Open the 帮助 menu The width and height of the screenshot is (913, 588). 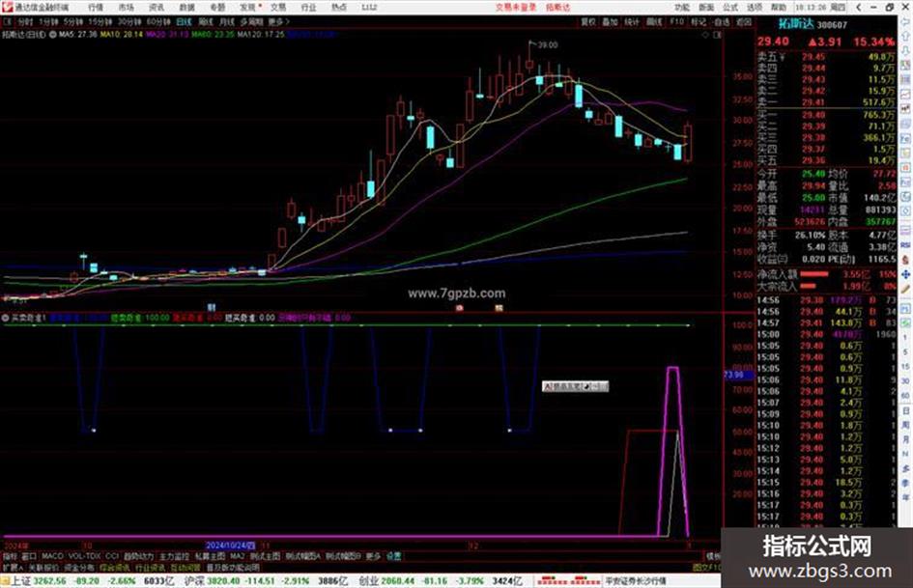click(x=779, y=7)
